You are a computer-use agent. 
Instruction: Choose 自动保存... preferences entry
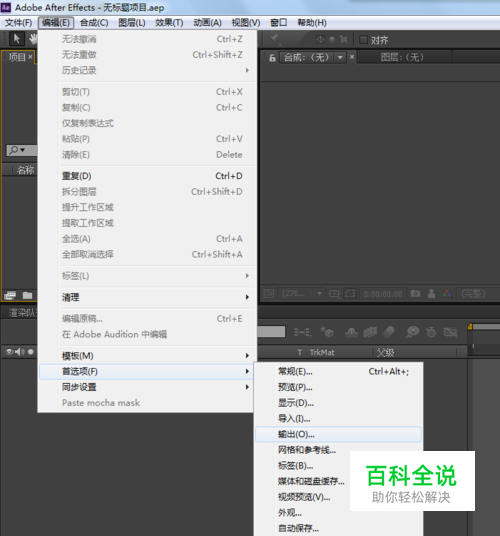(x=298, y=528)
